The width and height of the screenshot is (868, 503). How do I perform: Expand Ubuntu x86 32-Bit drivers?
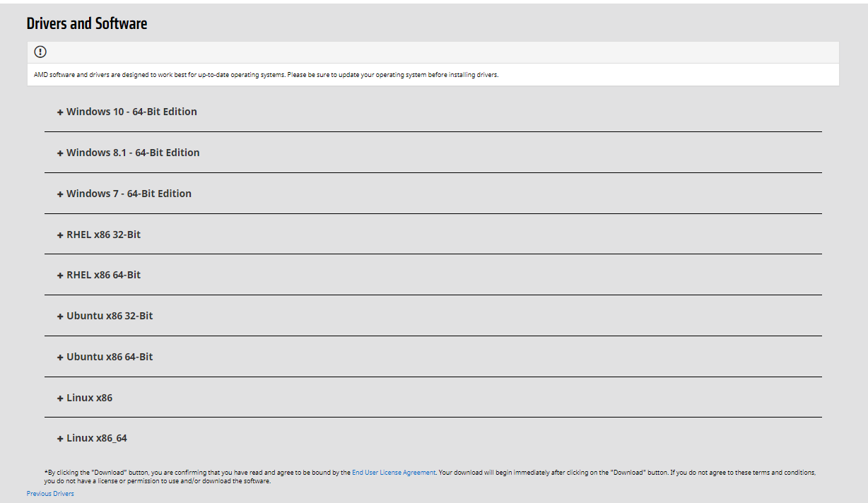click(x=105, y=316)
